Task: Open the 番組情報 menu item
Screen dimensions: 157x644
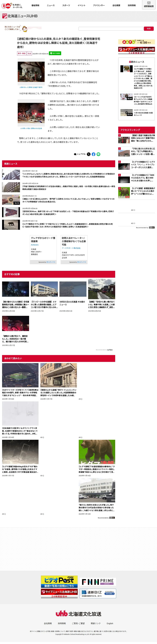Action: pos(35,5)
